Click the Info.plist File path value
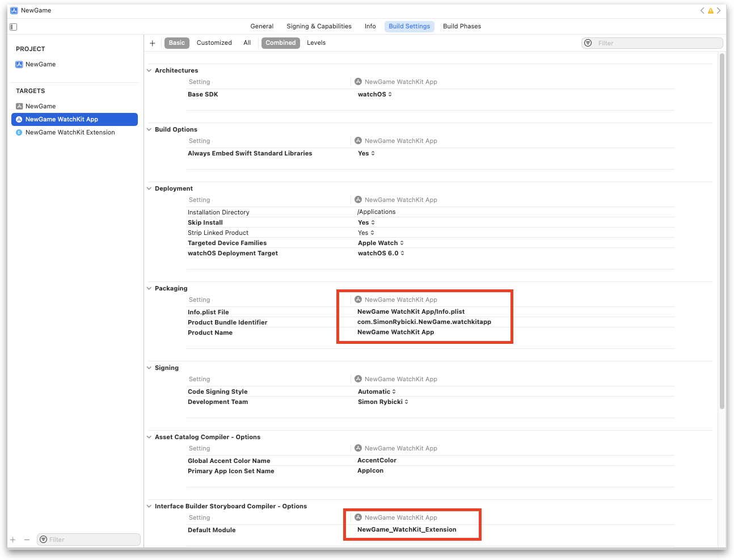Screen dimensions: 734x560 [411, 312]
